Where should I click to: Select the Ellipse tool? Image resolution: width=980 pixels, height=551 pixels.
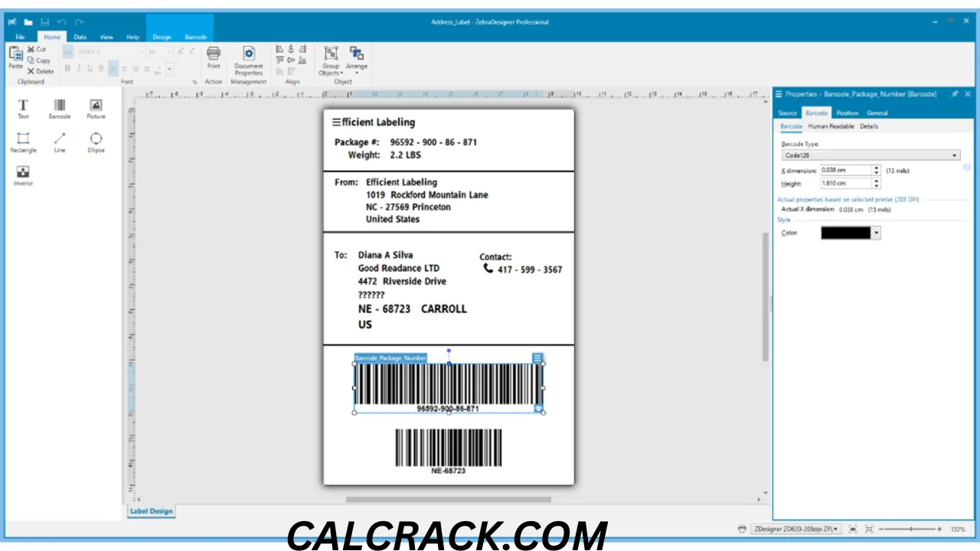click(x=96, y=142)
